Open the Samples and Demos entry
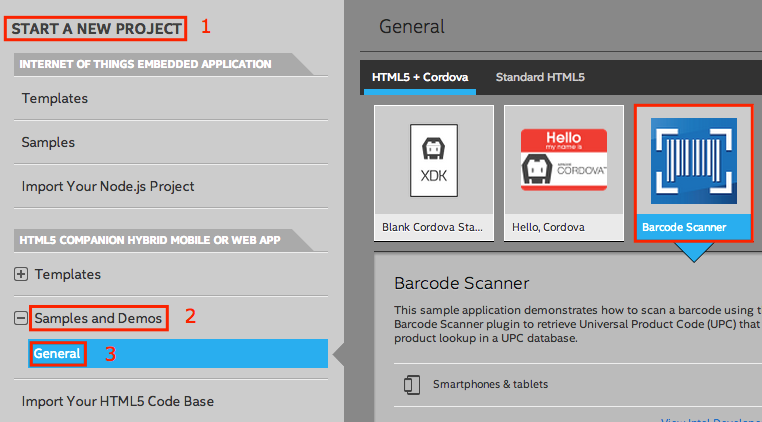 [x=98, y=318]
